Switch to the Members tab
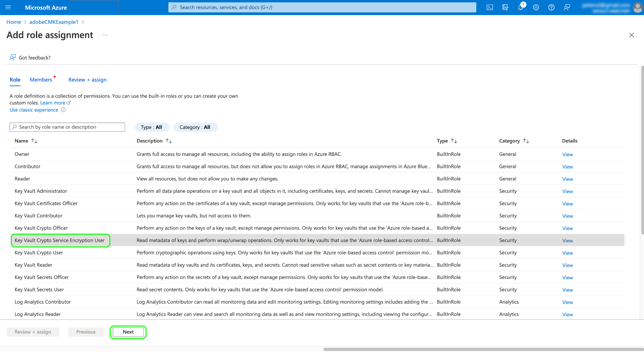The height and width of the screenshot is (352, 644). 41,80
